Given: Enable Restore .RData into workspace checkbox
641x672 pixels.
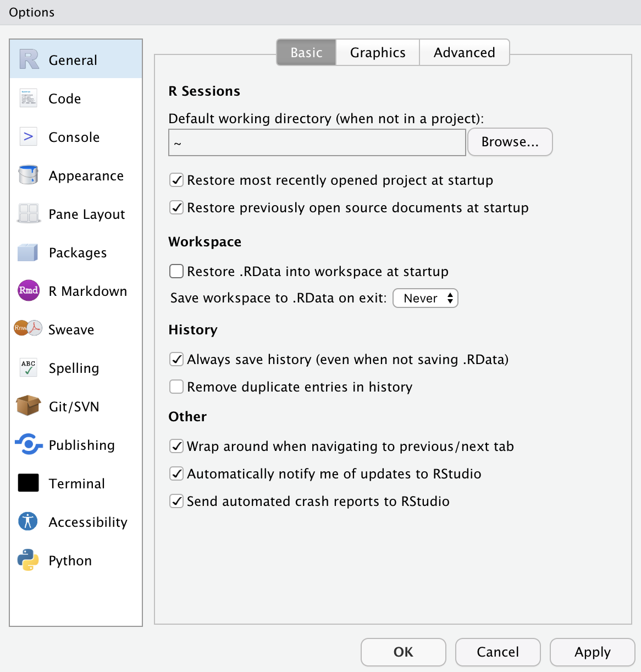Looking at the screenshot, I should coord(176,272).
